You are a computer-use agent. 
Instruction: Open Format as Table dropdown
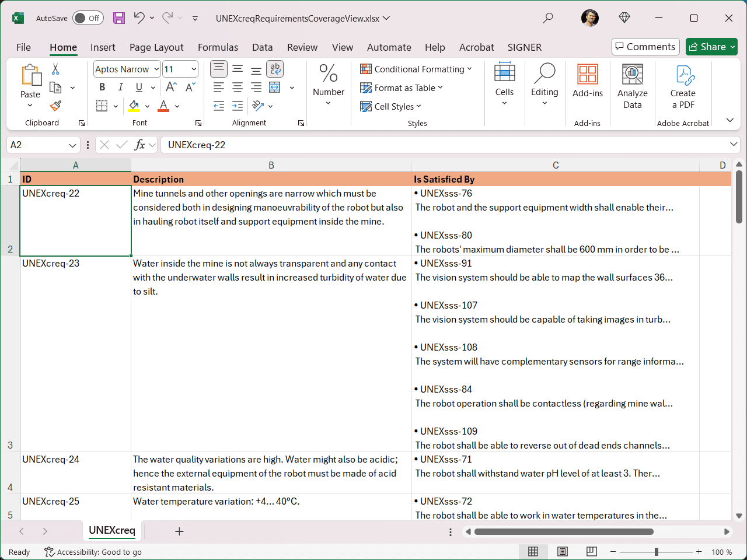pos(401,87)
